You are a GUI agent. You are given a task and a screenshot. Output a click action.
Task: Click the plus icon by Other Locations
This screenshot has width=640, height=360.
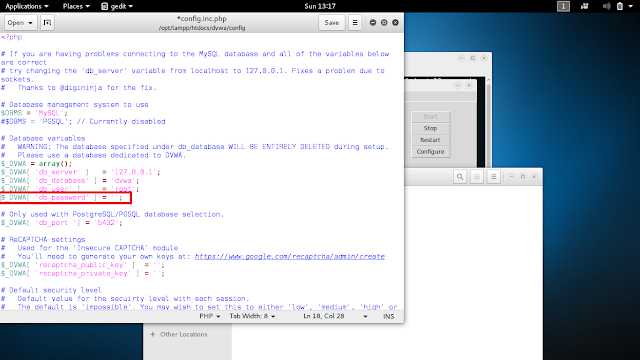(153, 334)
